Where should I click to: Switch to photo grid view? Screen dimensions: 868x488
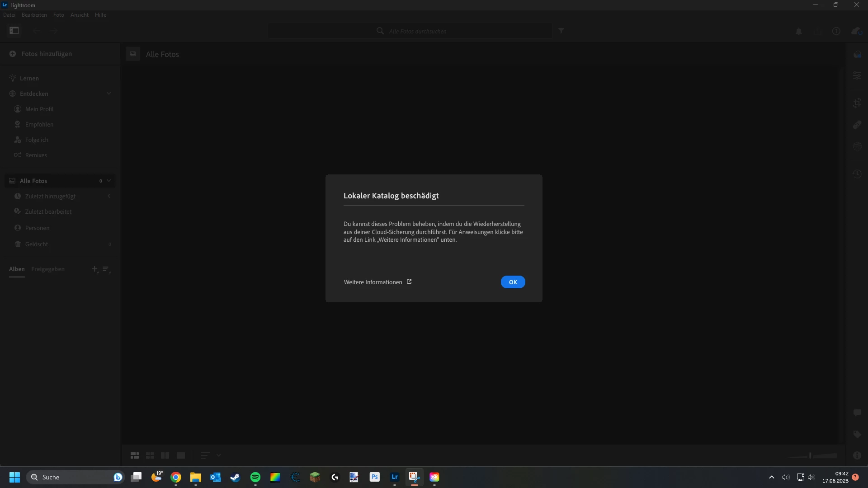pyautogui.click(x=135, y=455)
